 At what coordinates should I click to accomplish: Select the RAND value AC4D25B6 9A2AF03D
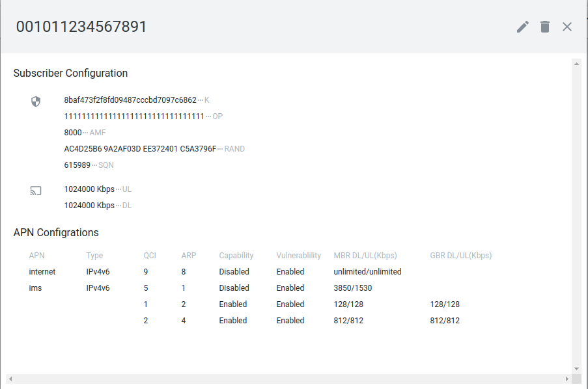[x=140, y=149]
